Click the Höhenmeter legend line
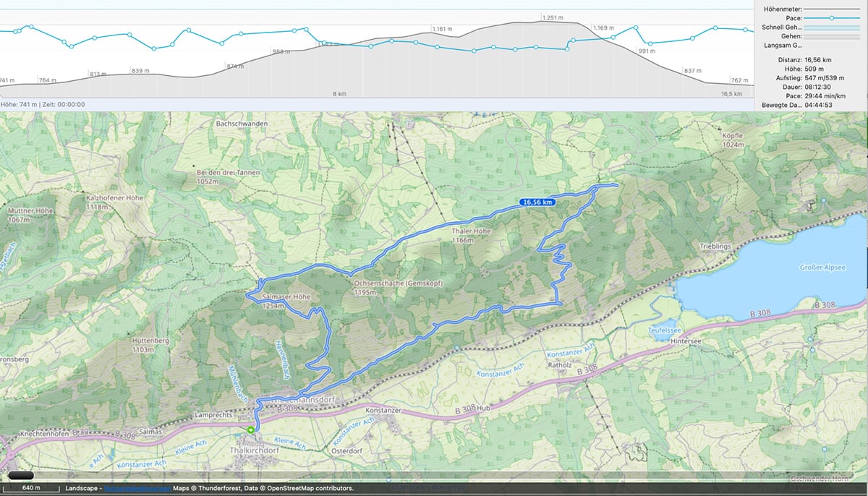The height and width of the screenshot is (496, 868). pyautogui.click(x=830, y=9)
